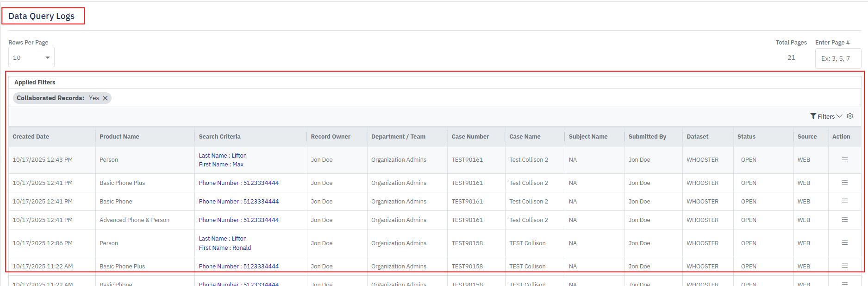
Task: Click the Product Name column header
Action: 119,137
